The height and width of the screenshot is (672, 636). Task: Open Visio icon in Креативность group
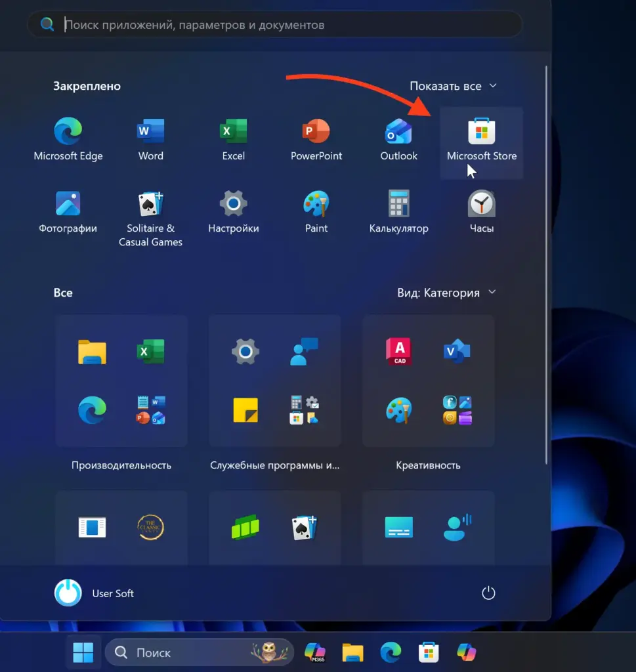tap(457, 352)
